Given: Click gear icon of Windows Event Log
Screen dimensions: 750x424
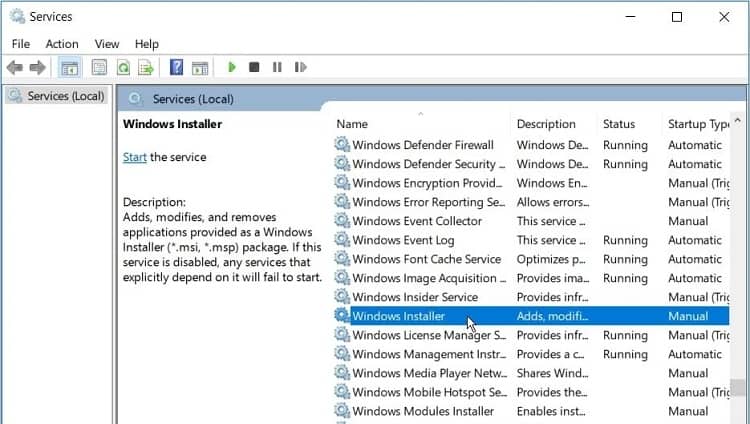Looking at the screenshot, I should (342, 239).
